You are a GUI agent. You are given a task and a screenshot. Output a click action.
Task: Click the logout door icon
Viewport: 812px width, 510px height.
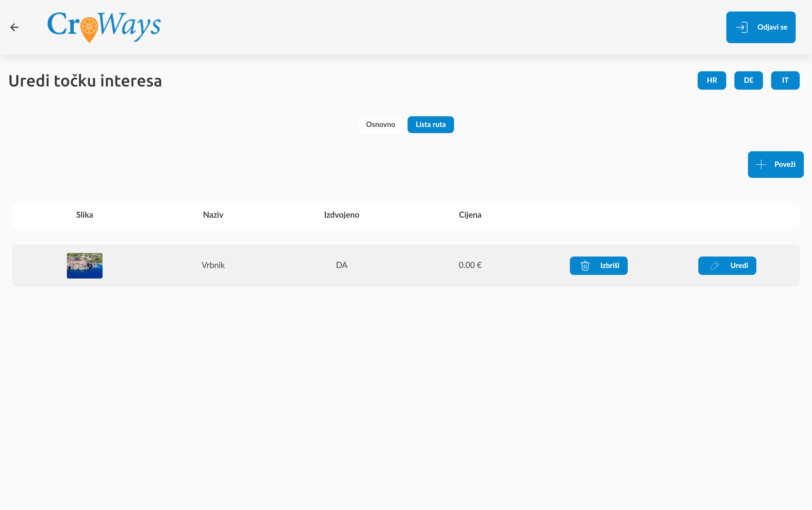[x=742, y=27]
